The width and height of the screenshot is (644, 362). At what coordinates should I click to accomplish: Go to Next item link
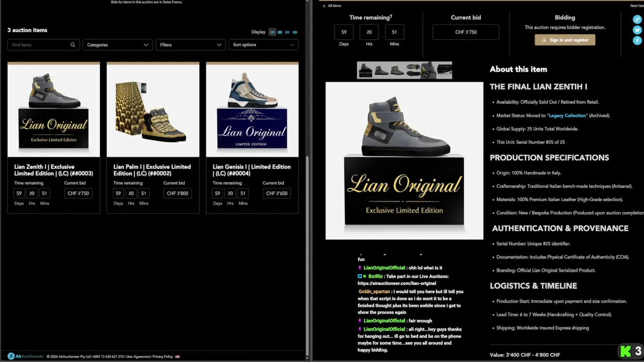coord(637,6)
